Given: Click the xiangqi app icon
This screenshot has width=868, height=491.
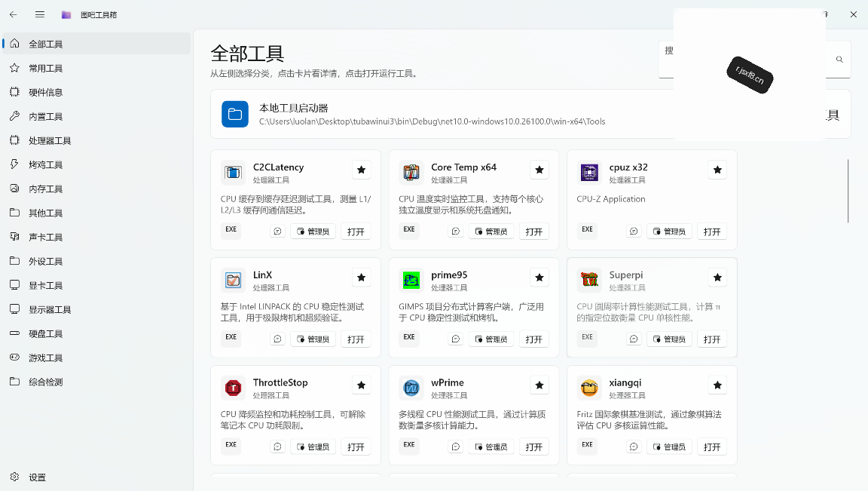Looking at the screenshot, I should 589,388.
